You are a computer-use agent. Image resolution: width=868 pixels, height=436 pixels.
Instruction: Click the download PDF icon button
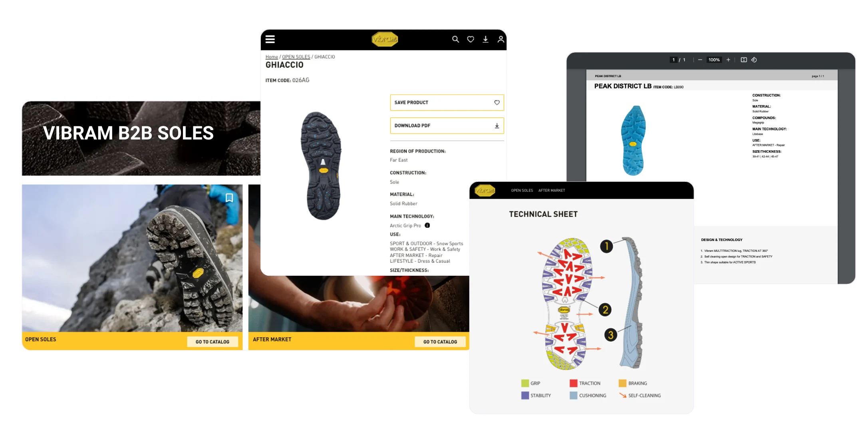tap(496, 125)
